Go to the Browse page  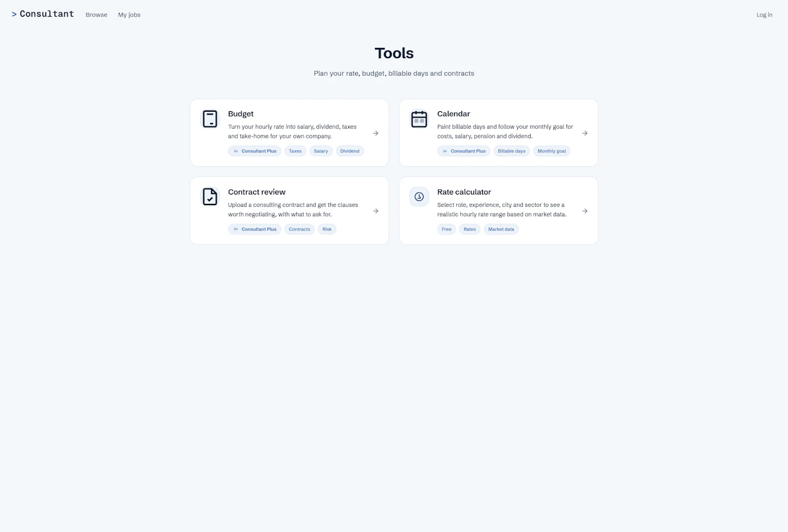[x=96, y=15]
